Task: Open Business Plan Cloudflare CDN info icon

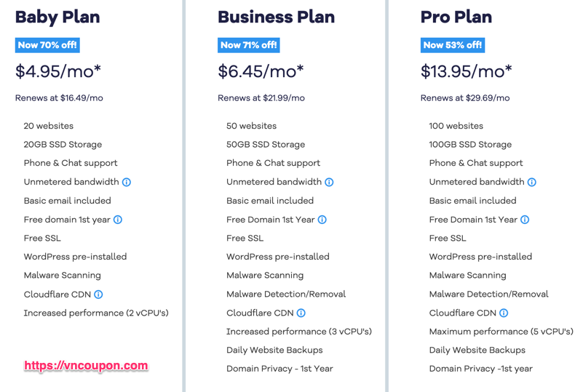Action: (301, 313)
